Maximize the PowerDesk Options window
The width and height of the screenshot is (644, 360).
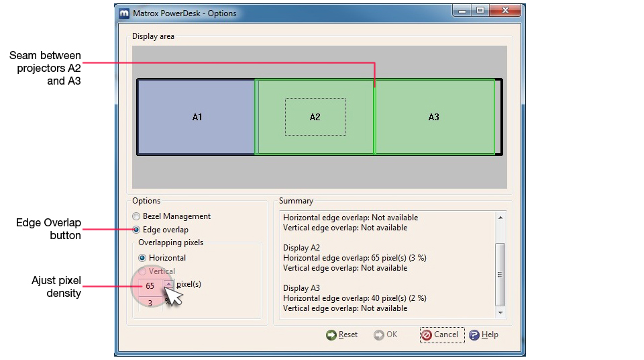click(x=480, y=11)
